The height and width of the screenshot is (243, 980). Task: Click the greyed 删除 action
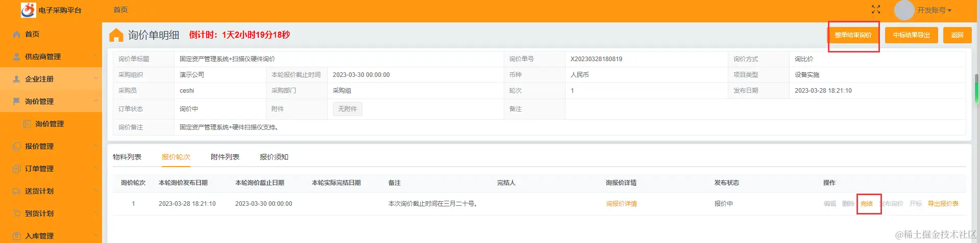click(848, 204)
